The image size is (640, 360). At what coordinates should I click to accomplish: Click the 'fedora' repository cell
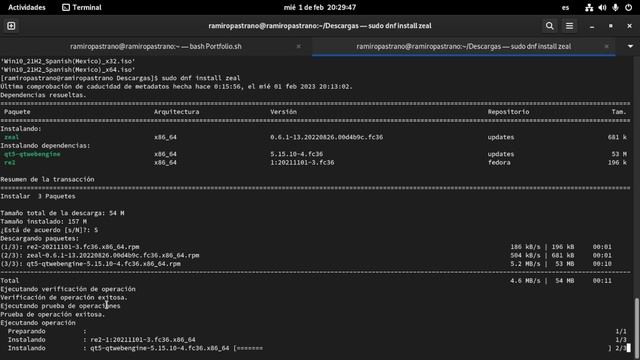[x=499, y=162]
